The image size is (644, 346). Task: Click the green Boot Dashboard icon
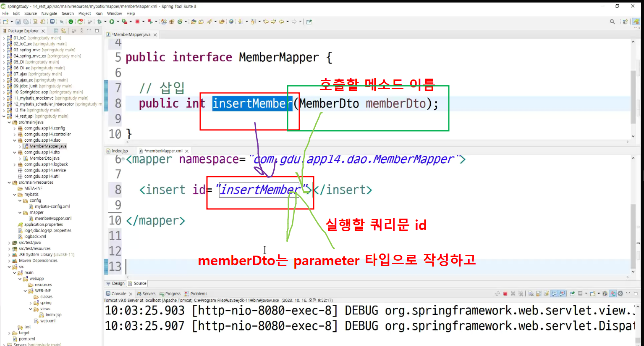71,21
